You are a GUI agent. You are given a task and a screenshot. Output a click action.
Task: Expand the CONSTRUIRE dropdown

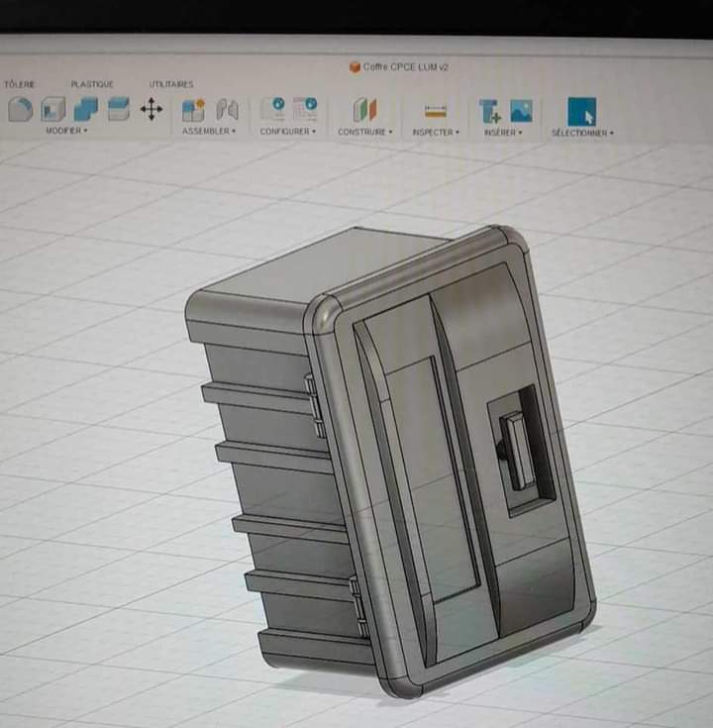(x=364, y=132)
